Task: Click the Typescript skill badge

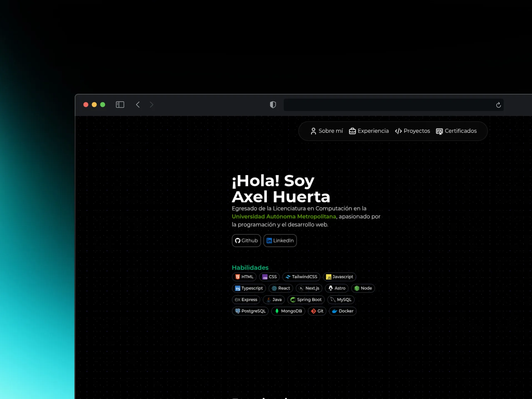Action: [249, 288]
